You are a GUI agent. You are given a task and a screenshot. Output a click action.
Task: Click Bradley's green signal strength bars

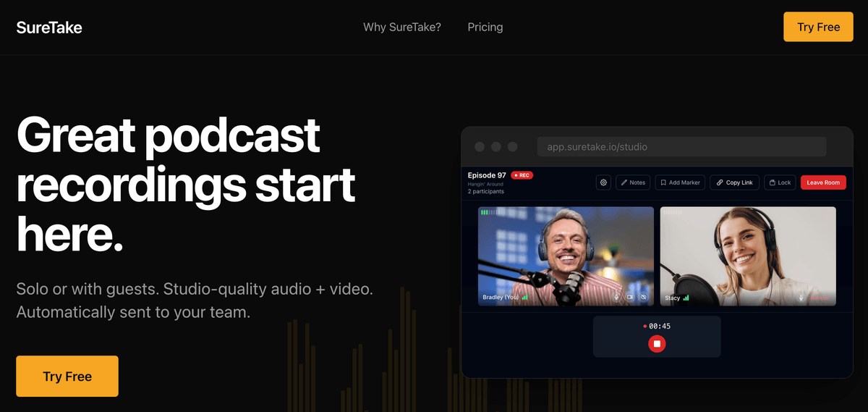525,297
